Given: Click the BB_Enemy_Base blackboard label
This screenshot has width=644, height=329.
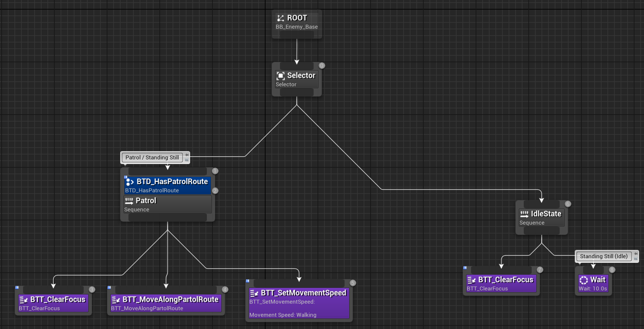Looking at the screenshot, I should pos(297,27).
